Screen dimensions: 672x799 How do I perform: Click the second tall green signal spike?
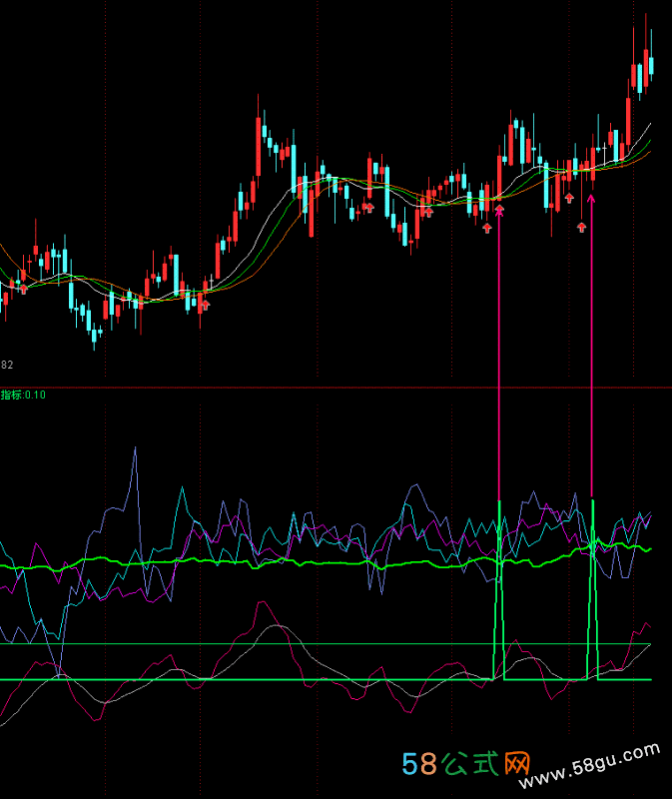tap(592, 590)
